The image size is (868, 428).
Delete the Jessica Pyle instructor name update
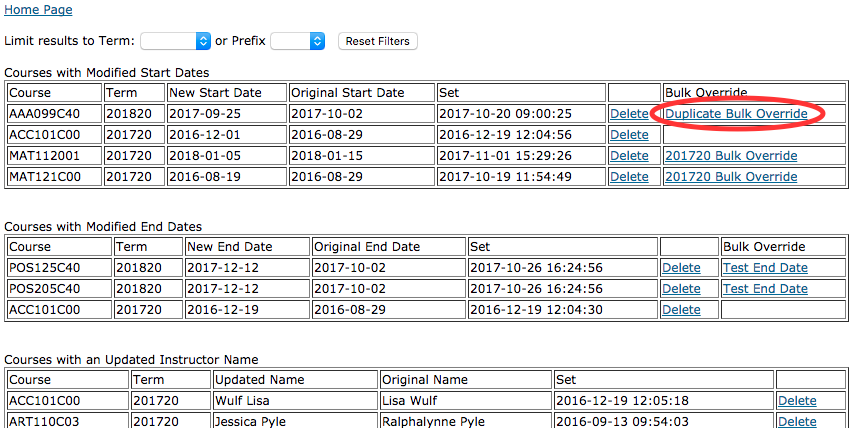coord(797,422)
